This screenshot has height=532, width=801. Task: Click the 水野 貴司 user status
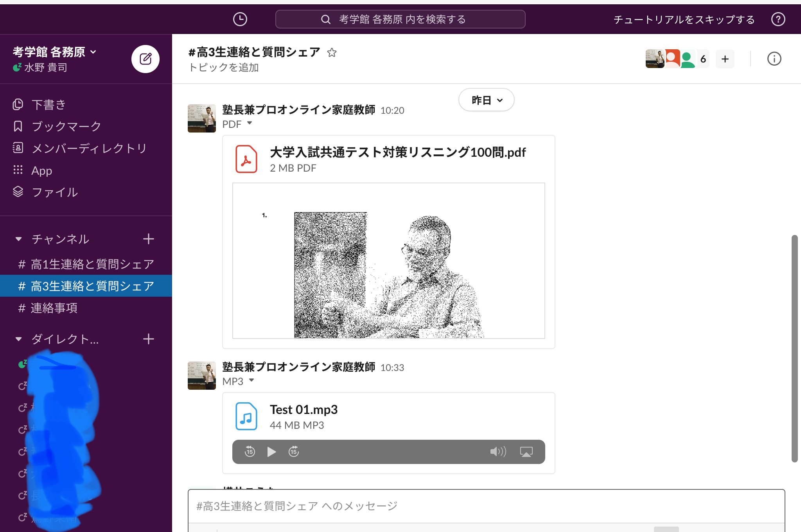pos(40,68)
